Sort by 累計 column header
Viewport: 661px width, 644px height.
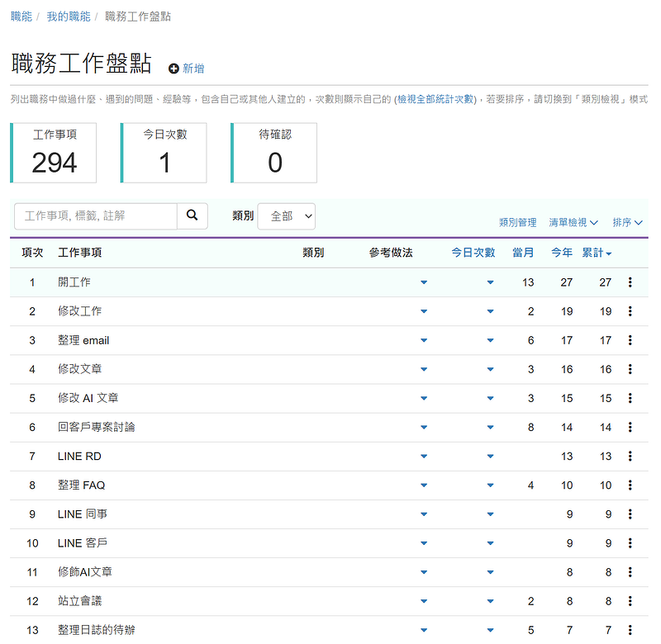click(x=597, y=253)
